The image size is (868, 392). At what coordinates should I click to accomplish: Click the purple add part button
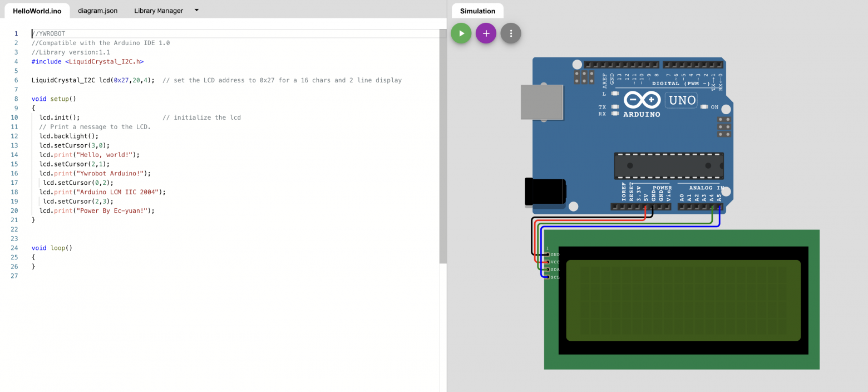pos(486,33)
